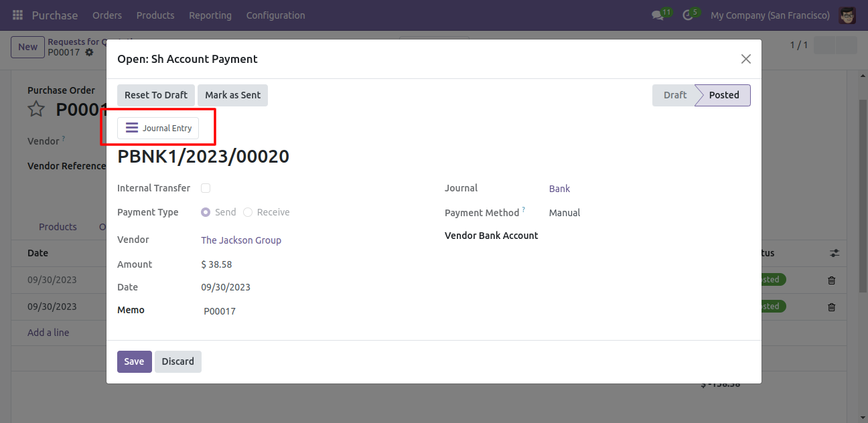The width and height of the screenshot is (868, 423).
Task: Click Add a line link
Action: click(x=48, y=333)
